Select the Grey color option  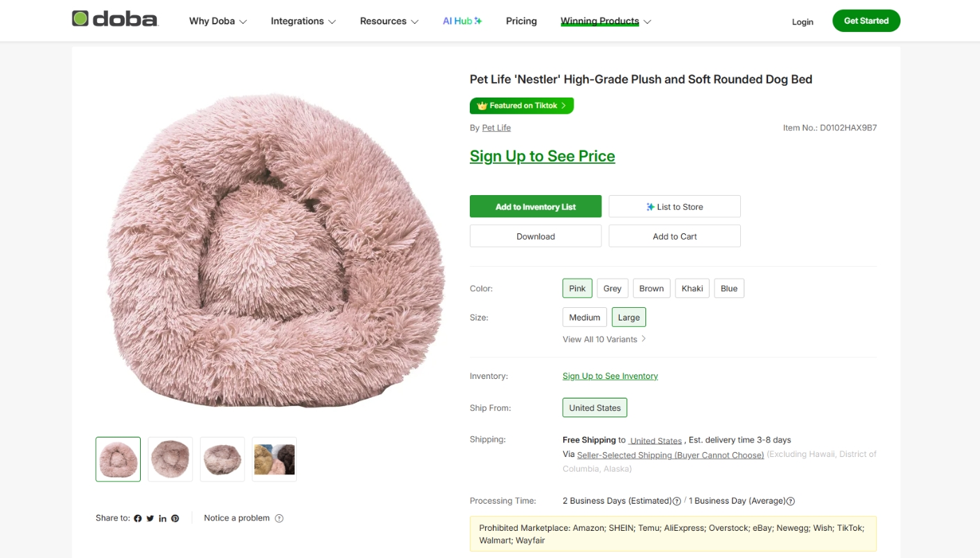(x=612, y=288)
